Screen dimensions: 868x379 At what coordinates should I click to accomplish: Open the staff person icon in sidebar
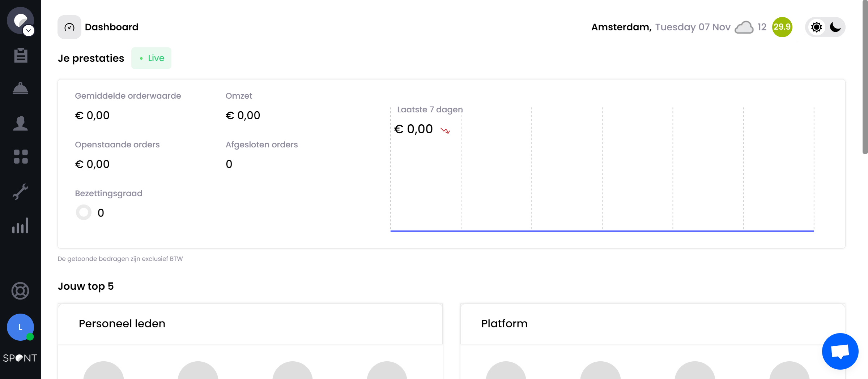[21, 123]
